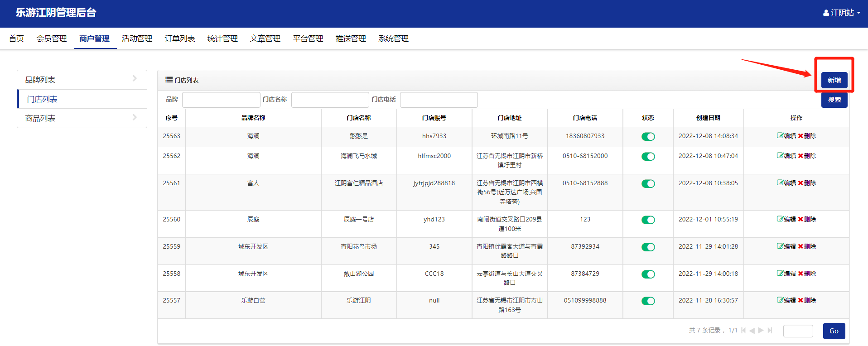Screen dimensions: 868x346
Task: Switch to the 订单列表 tab
Action: [179, 39]
